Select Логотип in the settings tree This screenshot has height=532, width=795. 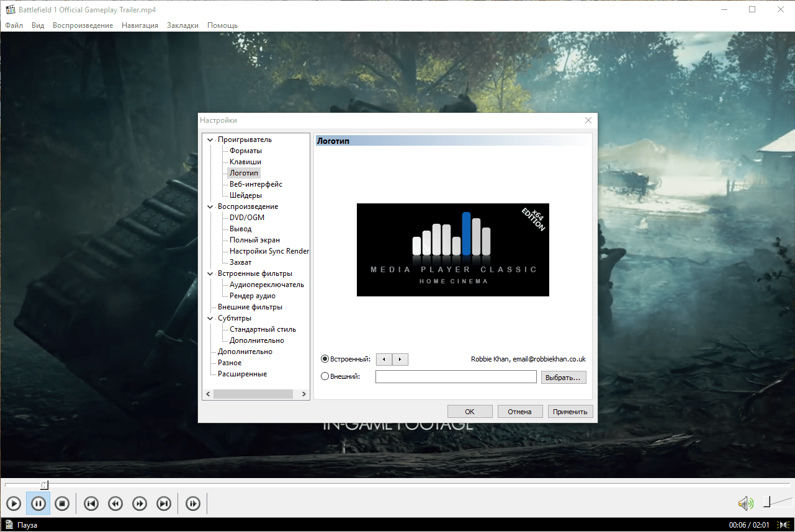coord(244,173)
